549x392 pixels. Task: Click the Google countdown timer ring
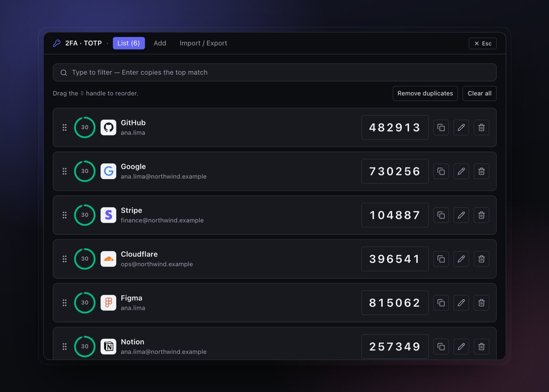click(x=85, y=171)
